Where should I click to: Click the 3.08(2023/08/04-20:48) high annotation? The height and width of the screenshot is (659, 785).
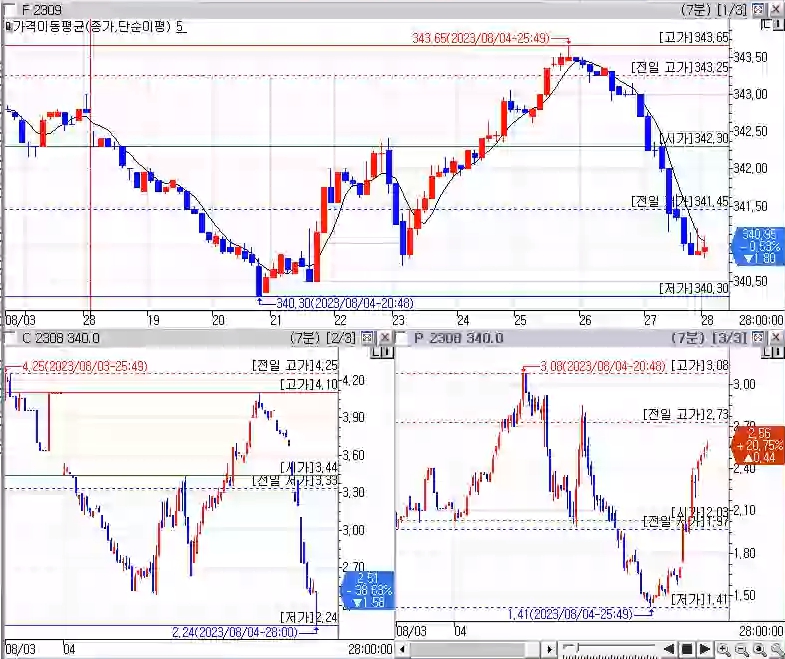coord(603,366)
